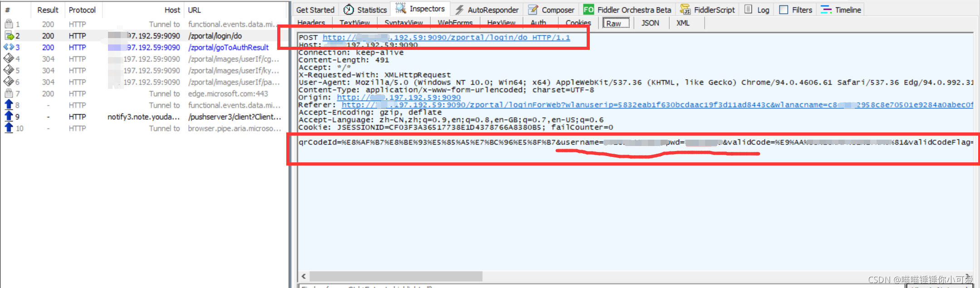
Task: Click the upload arrow icon of session 8
Action: 9,105
